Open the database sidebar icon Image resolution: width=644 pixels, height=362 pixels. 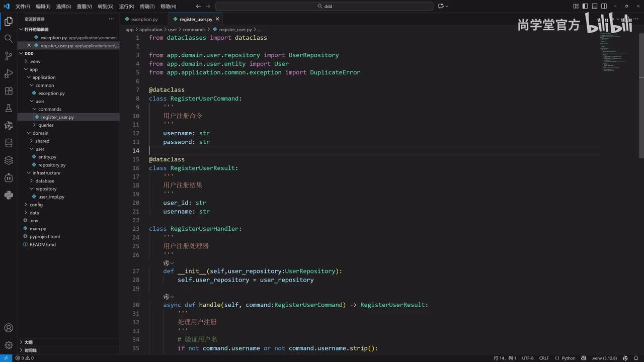(9, 143)
